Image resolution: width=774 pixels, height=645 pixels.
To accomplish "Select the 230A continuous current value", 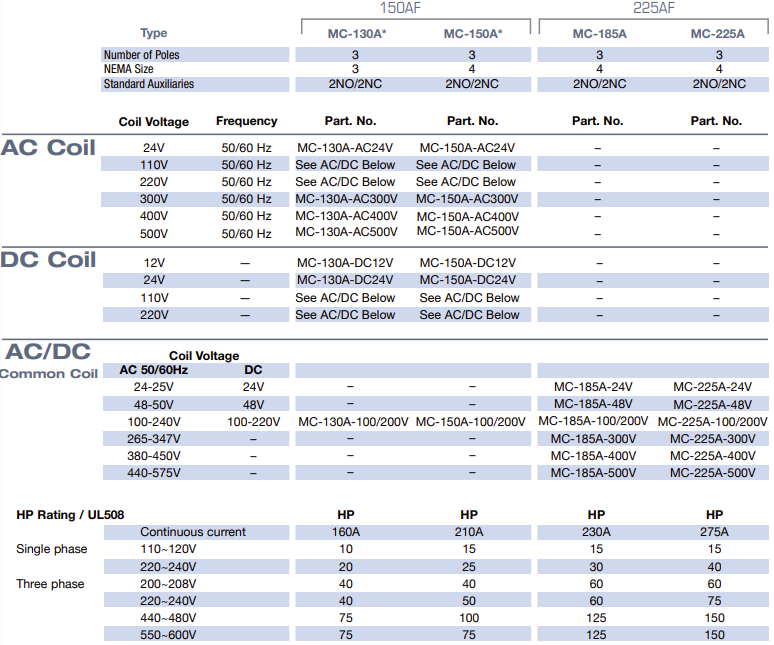I will (596, 532).
